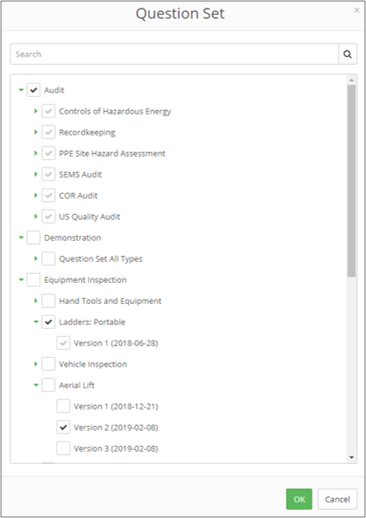Toggle the US Quality Audit checkbox
The width and height of the screenshot is (366, 518).
(48, 217)
